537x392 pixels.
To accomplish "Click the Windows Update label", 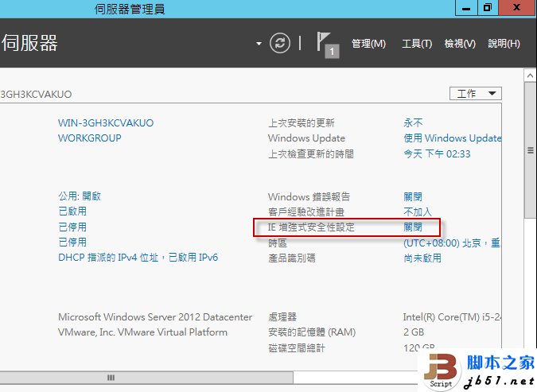I will click(x=306, y=138).
